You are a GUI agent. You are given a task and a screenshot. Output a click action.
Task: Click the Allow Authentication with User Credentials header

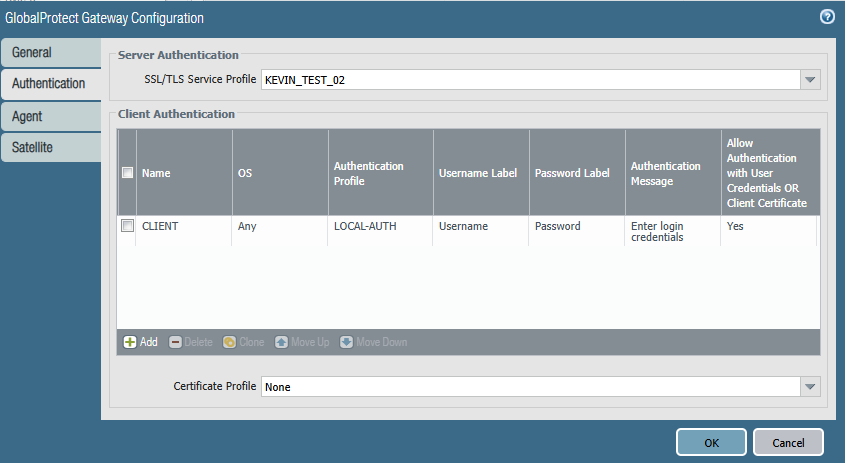pos(771,172)
